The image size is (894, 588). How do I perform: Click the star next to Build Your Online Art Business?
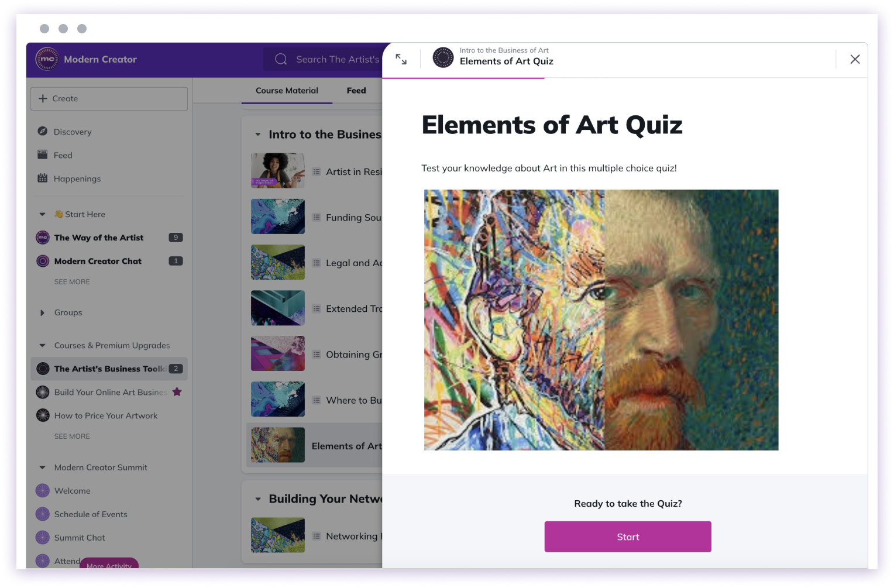tap(177, 392)
